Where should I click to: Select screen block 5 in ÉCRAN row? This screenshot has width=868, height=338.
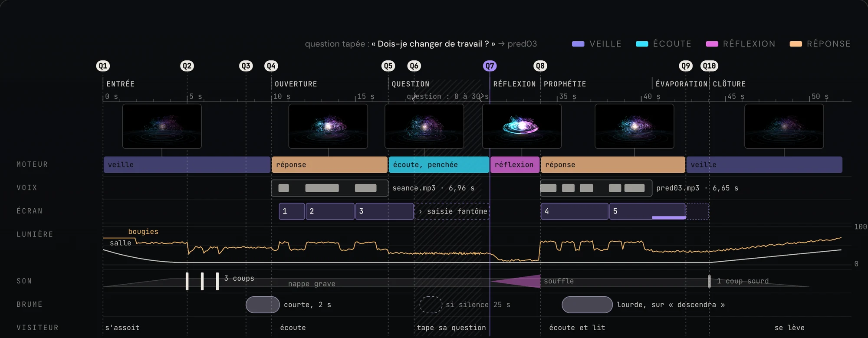click(648, 211)
